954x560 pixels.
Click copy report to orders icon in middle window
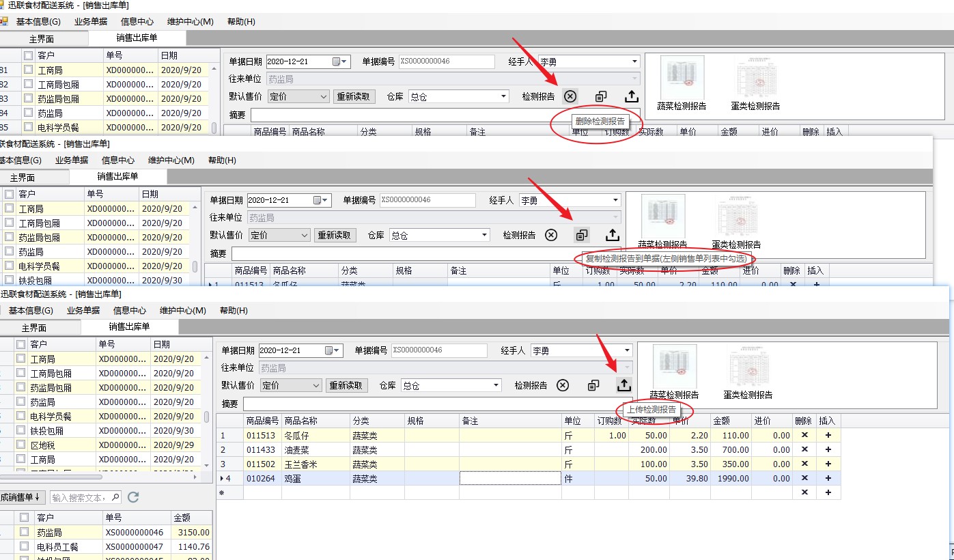582,235
